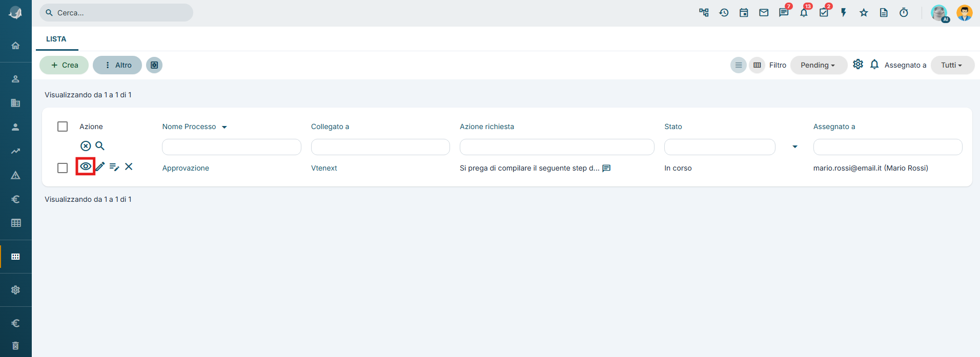
Task: Click the Nome Processo filter input
Action: tap(232, 147)
